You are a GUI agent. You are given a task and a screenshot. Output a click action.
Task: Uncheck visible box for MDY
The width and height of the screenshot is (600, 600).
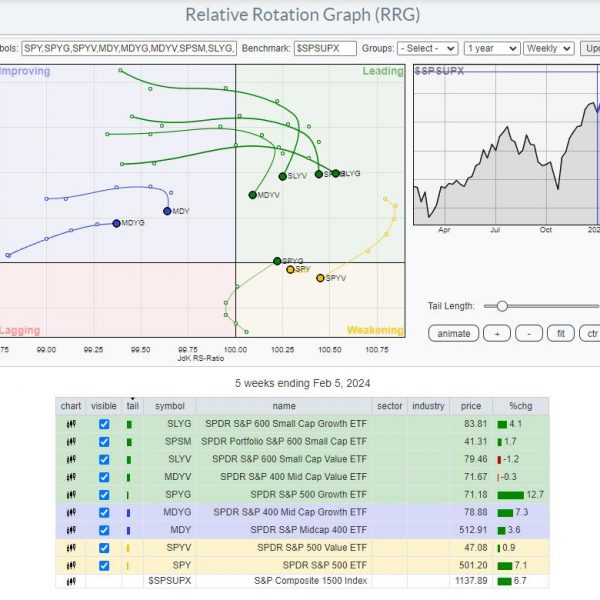coord(104,530)
